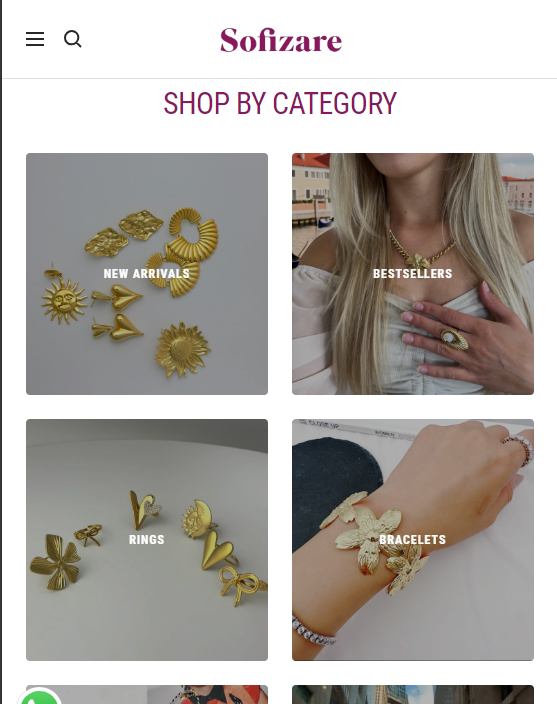Click the crystal tennis bracelet in Bracelets photo
Screen dimensions: 557x704
(313, 631)
